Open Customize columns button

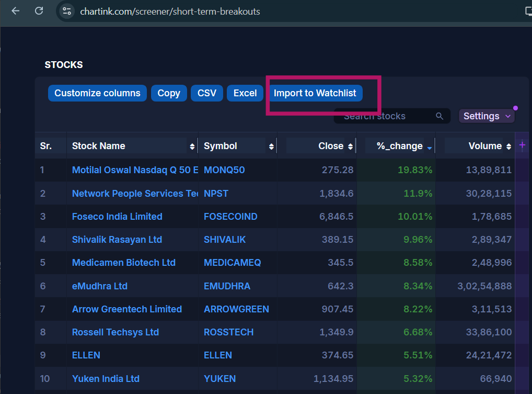click(97, 93)
